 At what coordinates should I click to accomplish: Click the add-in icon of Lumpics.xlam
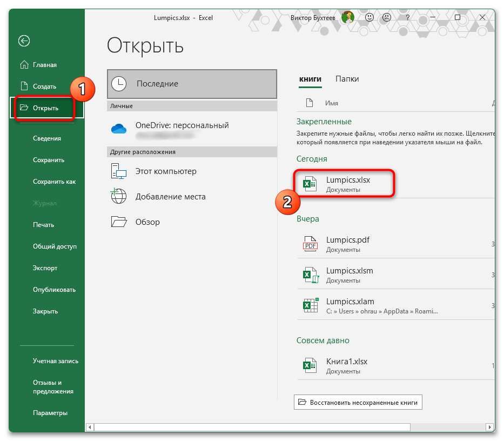pyautogui.click(x=311, y=305)
